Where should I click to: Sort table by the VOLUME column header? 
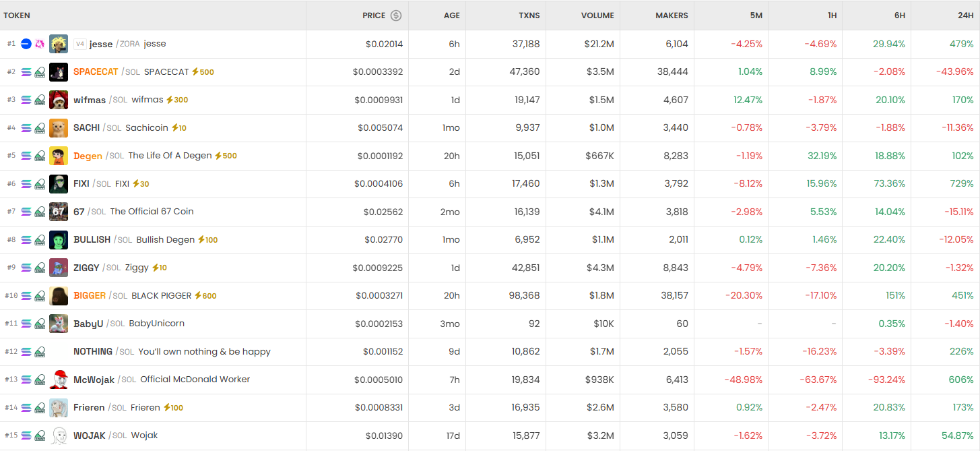point(597,16)
